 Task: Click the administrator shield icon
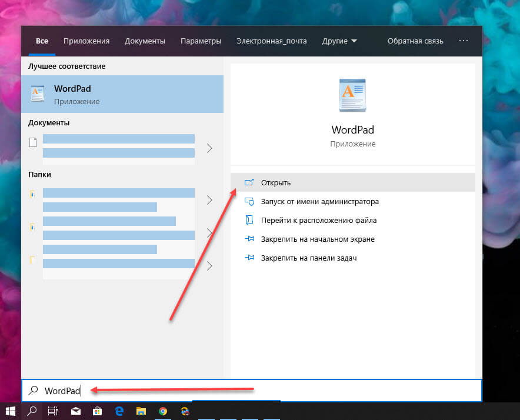pyautogui.click(x=249, y=201)
